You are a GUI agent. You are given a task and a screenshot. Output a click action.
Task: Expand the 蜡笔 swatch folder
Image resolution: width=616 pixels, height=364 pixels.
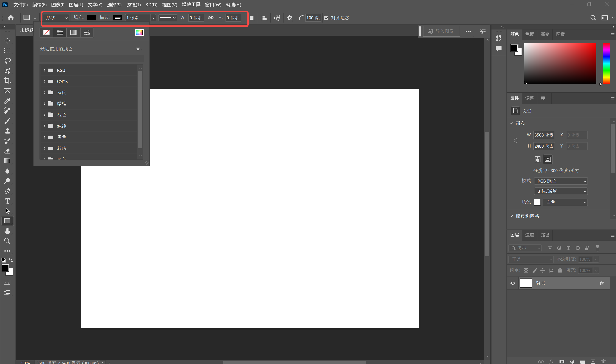(44, 103)
